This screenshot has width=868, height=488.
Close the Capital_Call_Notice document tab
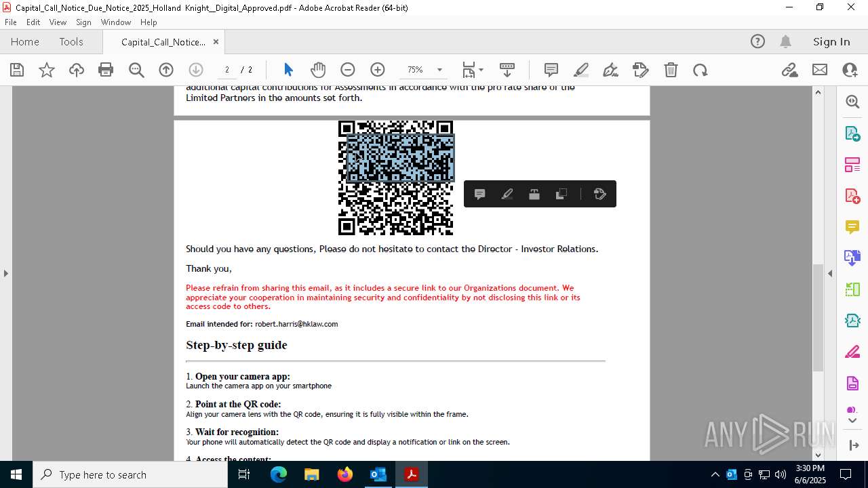(x=216, y=41)
